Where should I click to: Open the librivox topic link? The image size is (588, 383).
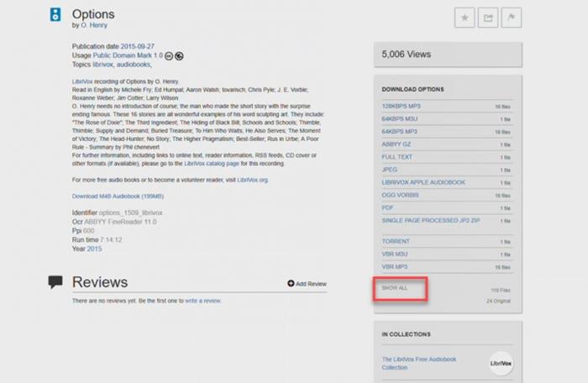[x=102, y=65]
